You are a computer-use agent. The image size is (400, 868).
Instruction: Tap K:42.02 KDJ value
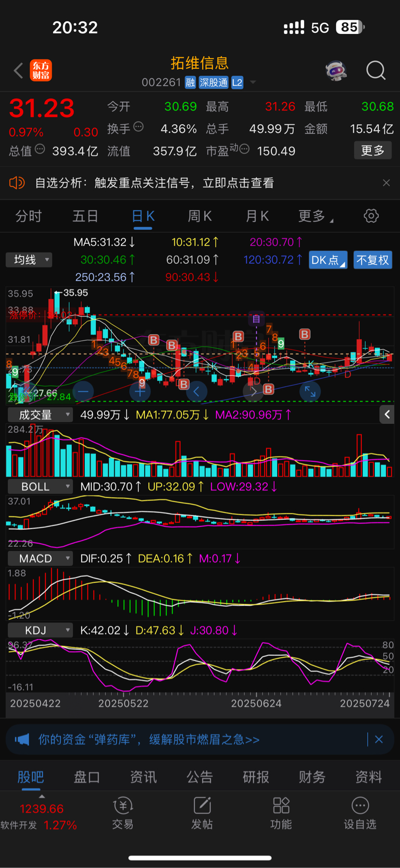click(x=105, y=630)
